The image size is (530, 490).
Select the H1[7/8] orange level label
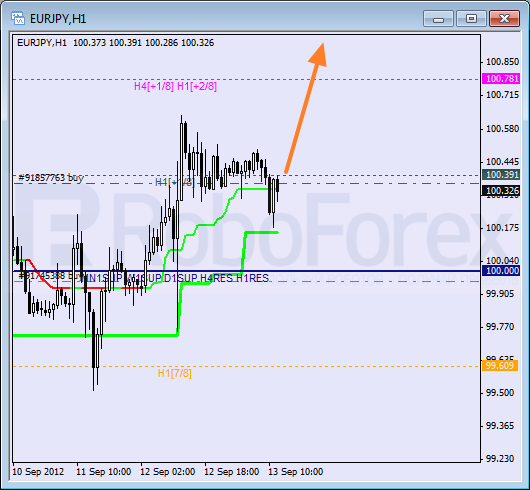pyautogui.click(x=175, y=373)
